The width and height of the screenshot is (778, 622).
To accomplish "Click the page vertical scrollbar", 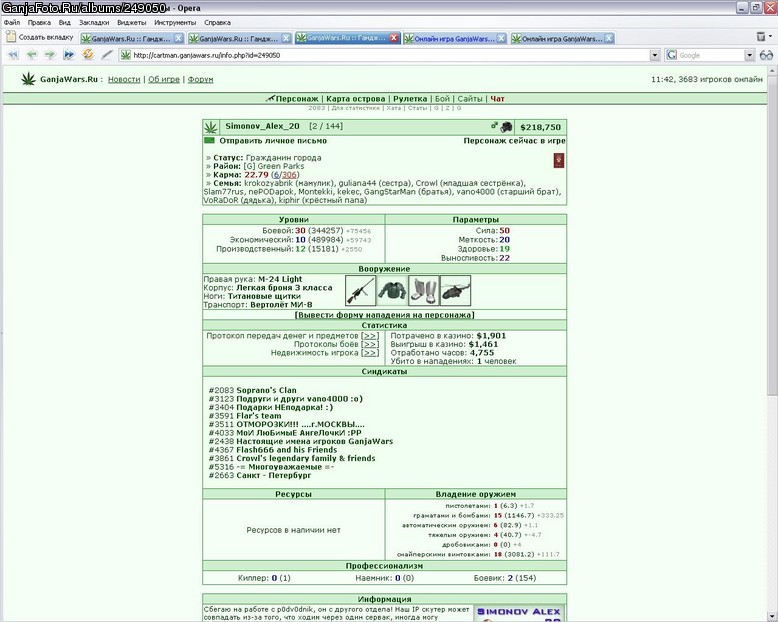I will click(x=773, y=343).
